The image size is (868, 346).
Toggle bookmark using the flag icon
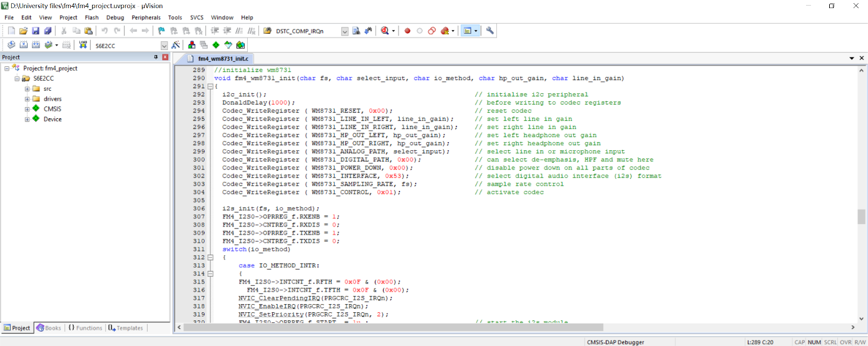pyautogui.click(x=161, y=31)
